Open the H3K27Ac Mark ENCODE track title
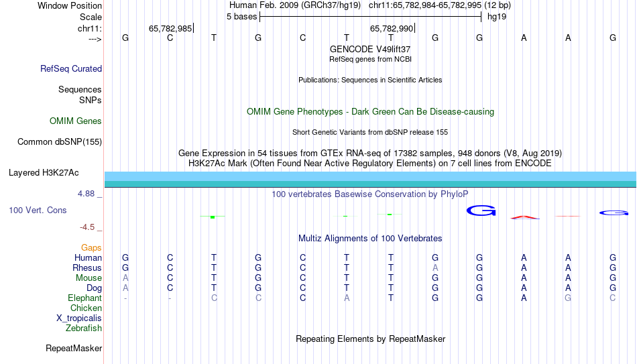The height and width of the screenshot is (364, 637). click(370, 164)
